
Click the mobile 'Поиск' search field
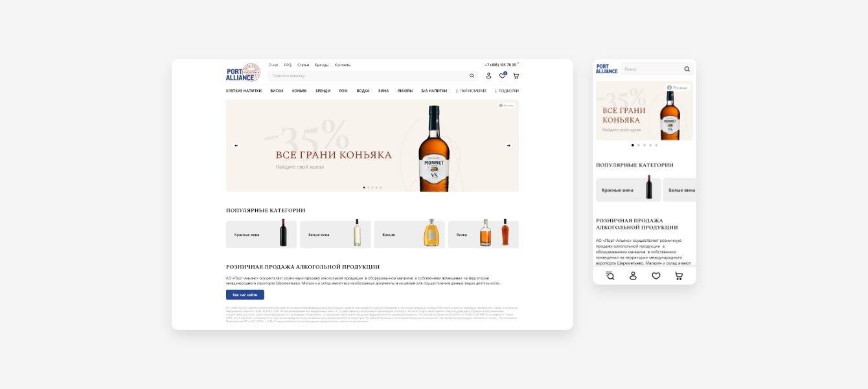(x=657, y=69)
